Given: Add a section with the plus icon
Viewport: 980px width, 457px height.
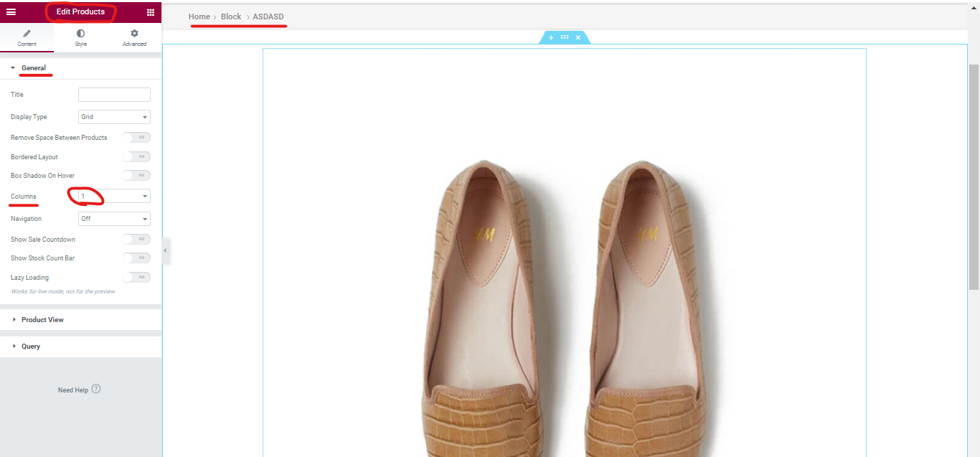Looking at the screenshot, I should pos(551,37).
